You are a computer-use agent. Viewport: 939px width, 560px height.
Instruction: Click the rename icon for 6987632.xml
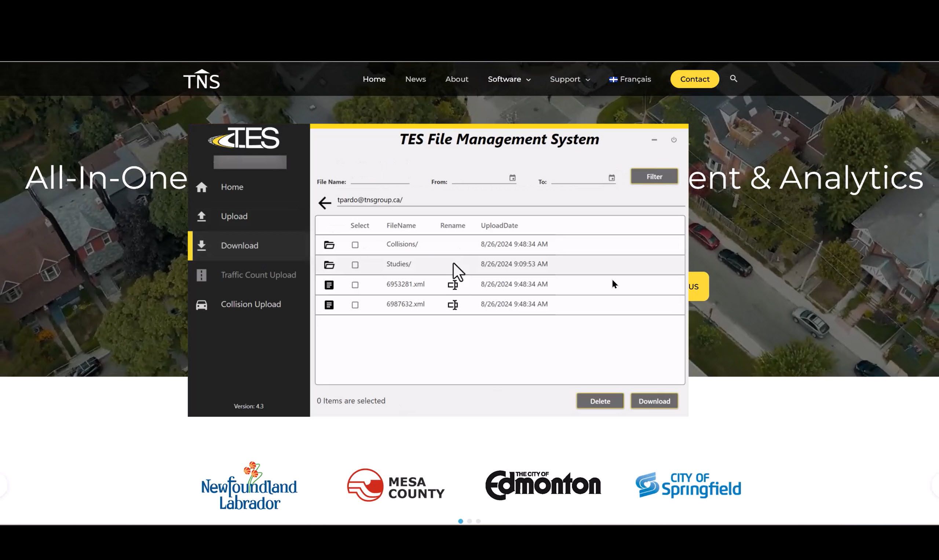click(453, 305)
